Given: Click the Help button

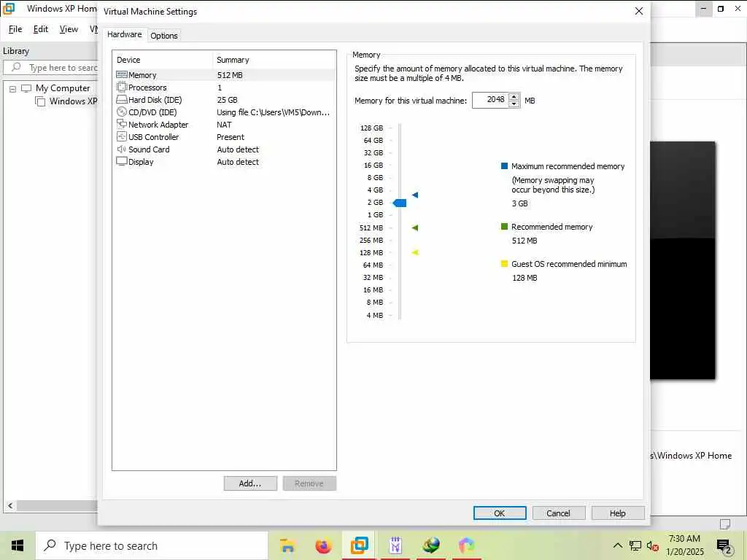Looking at the screenshot, I should pos(617,513).
